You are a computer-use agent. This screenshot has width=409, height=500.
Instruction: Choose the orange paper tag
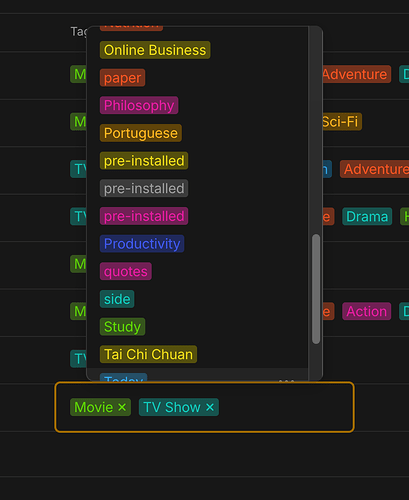click(x=122, y=78)
